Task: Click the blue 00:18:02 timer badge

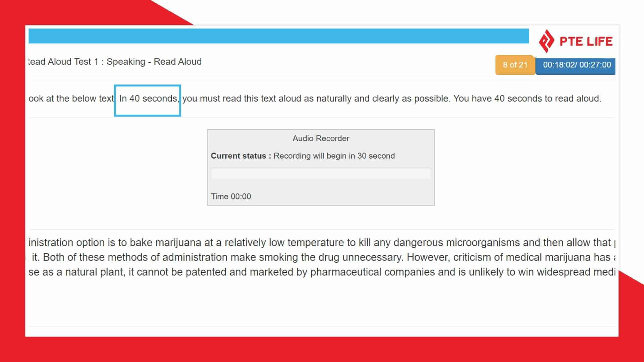Action: coord(577,65)
